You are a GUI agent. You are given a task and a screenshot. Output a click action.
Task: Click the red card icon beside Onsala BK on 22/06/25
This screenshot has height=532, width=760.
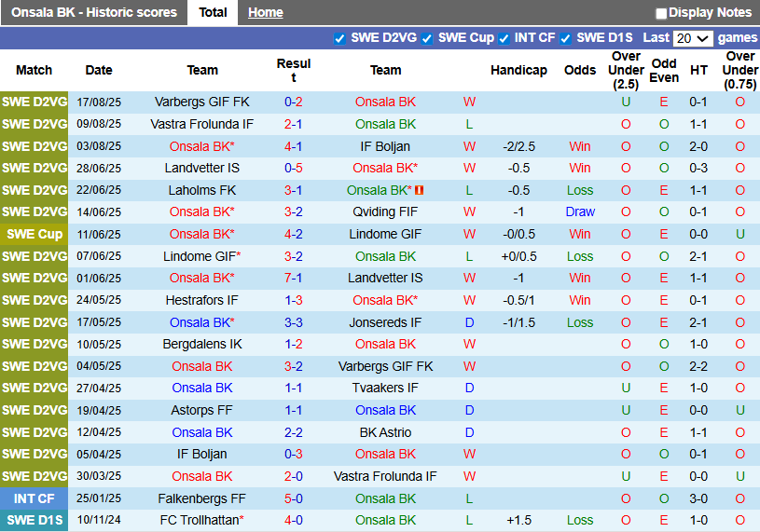[420, 190]
